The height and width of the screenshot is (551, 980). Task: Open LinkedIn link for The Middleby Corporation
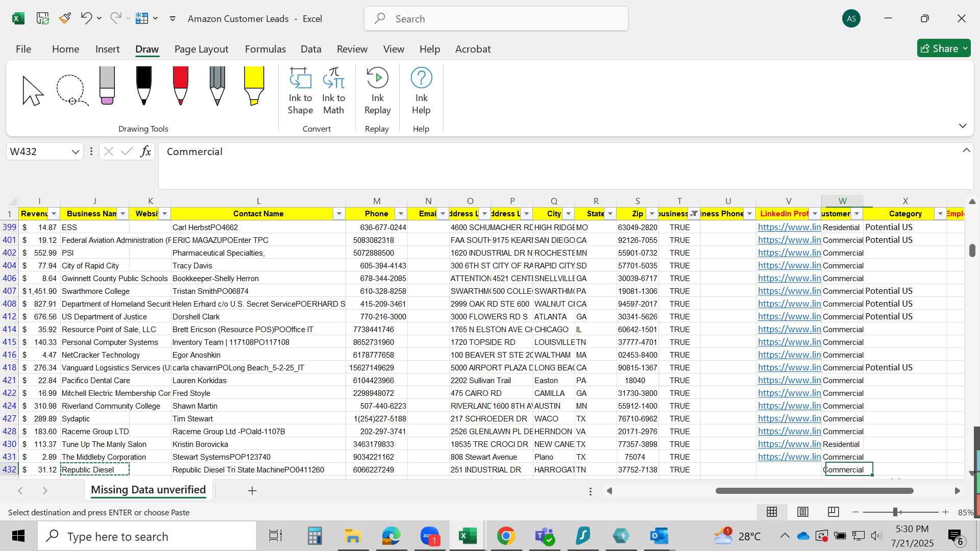pyautogui.click(x=789, y=457)
